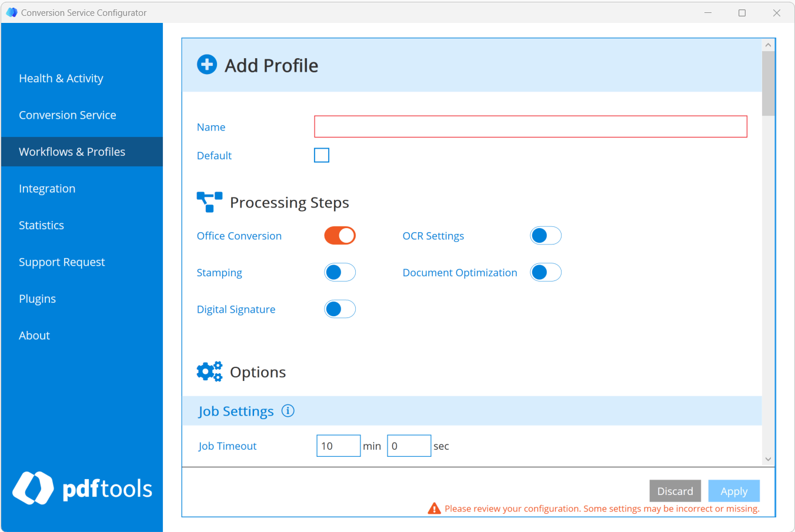Image resolution: width=795 pixels, height=532 pixels.
Task: Click the pdftools logo in the sidebar
Action: point(82,488)
